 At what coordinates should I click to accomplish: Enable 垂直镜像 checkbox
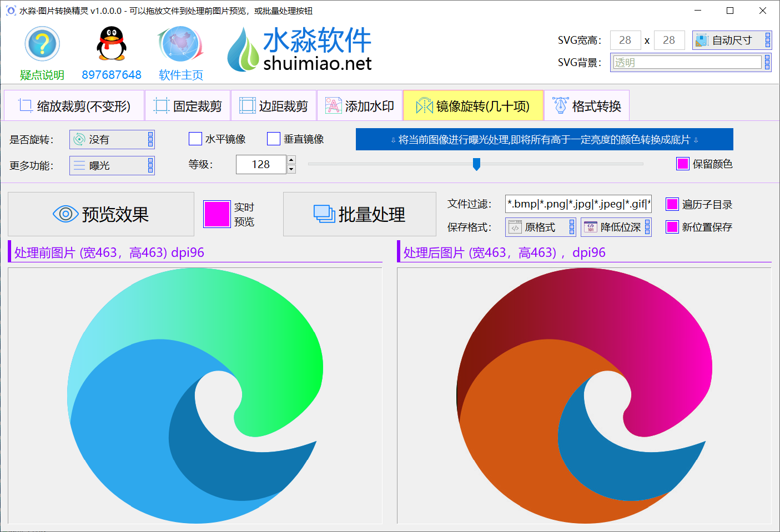tap(274, 139)
